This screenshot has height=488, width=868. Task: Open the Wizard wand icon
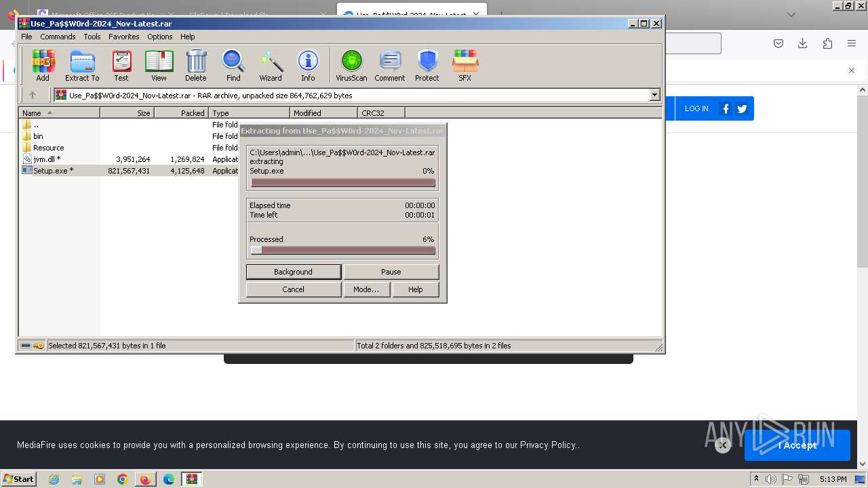coord(271,66)
